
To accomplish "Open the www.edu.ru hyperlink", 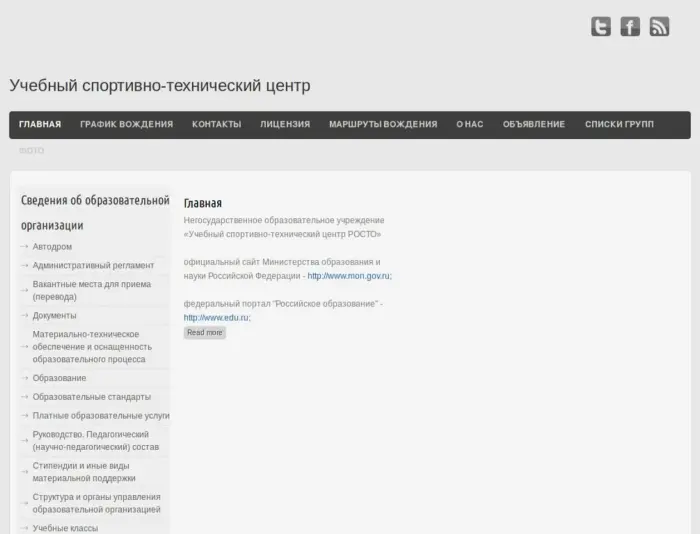I will pos(216,318).
